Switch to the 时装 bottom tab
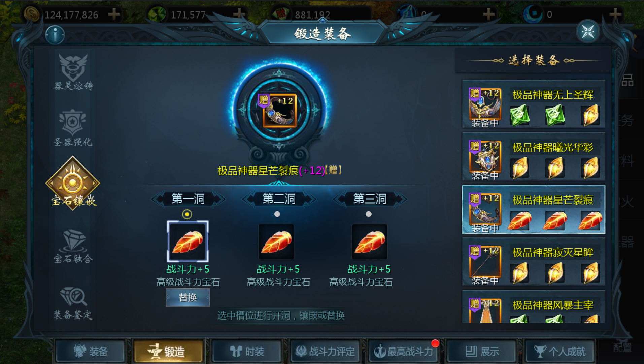This screenshot has width=644, height=364. pyautogui.click(x=247, y=352)
